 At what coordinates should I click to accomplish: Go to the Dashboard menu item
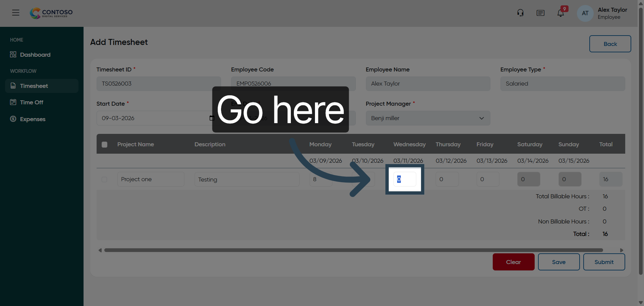click(x=35, y=54)
